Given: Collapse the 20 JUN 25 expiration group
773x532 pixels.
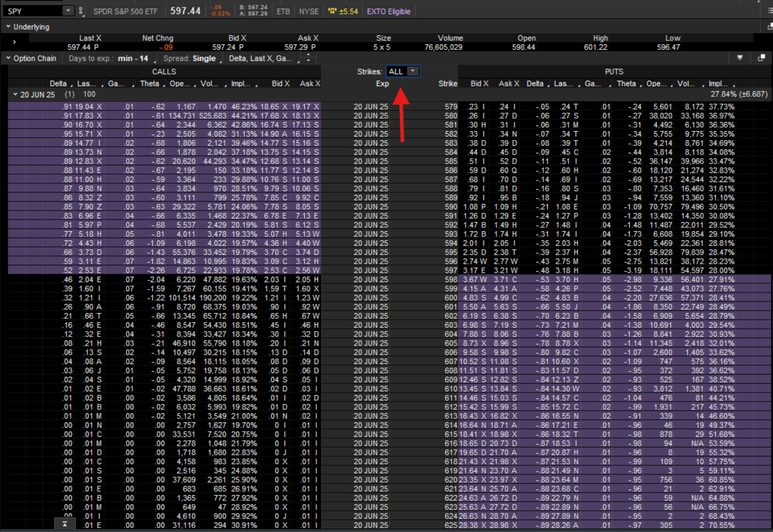Looking at the screenshot, I should click(x=15, y=94).
